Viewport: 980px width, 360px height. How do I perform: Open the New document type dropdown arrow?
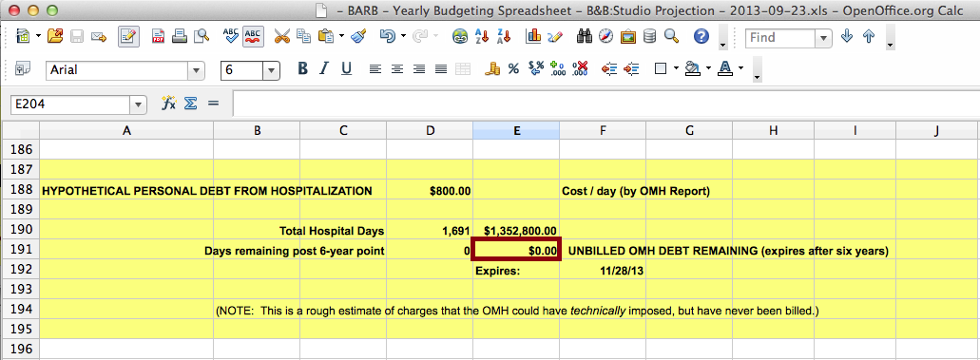point(38,36)
